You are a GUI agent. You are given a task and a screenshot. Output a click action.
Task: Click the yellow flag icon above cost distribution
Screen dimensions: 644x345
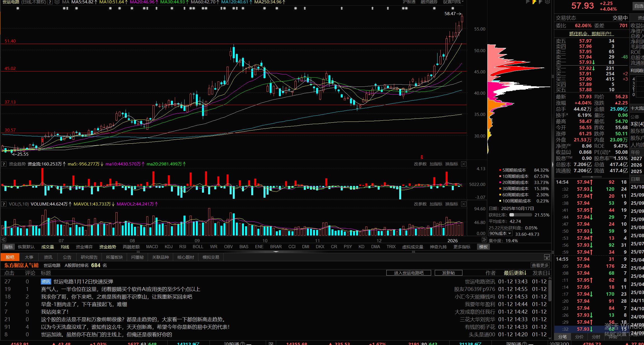534,2
